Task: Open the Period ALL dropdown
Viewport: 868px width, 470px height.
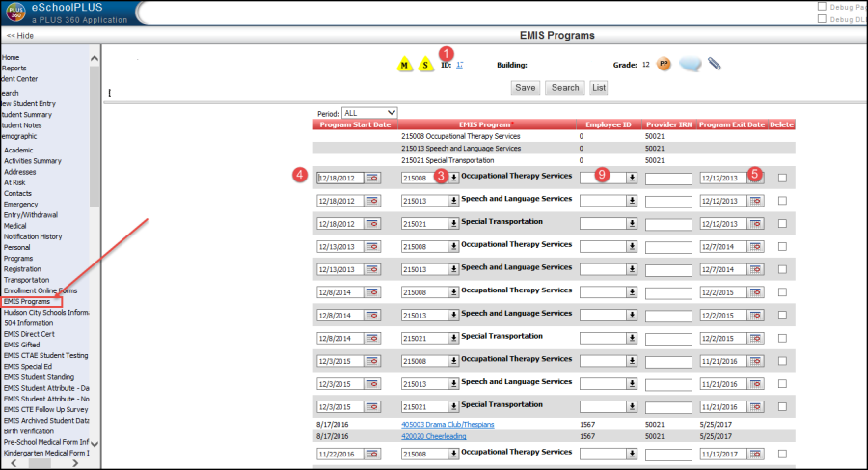Action: click(369, 113)
